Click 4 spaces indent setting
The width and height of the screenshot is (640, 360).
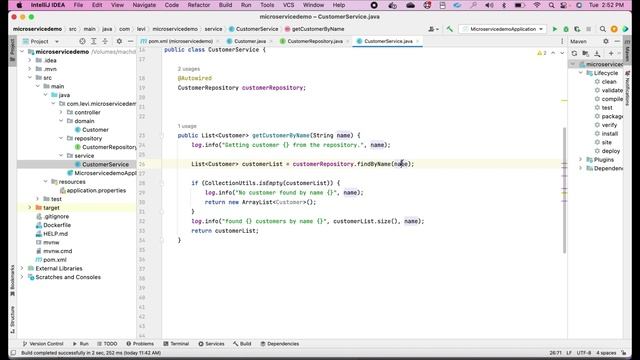606,353
